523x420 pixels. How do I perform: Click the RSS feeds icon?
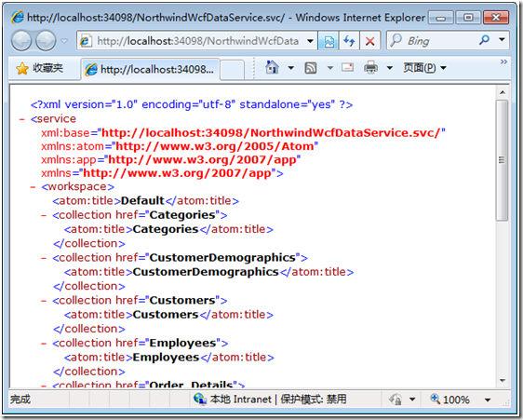click(x=311, y=68)
